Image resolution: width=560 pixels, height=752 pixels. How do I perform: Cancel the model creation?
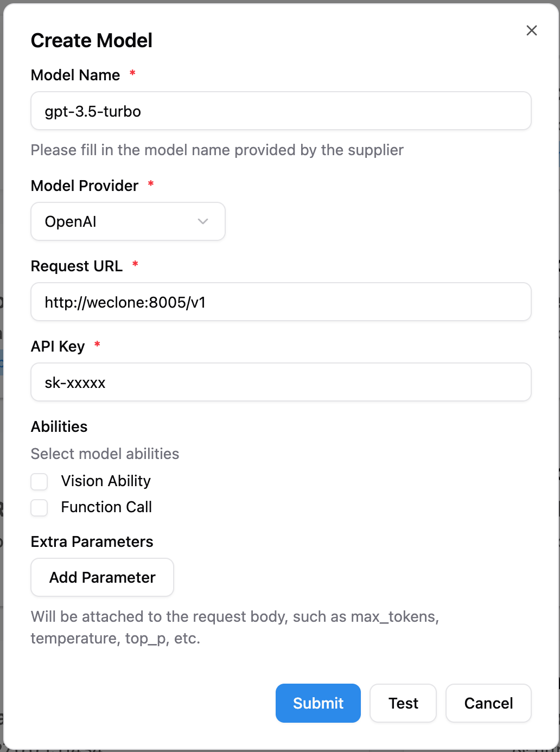point(488,703)
